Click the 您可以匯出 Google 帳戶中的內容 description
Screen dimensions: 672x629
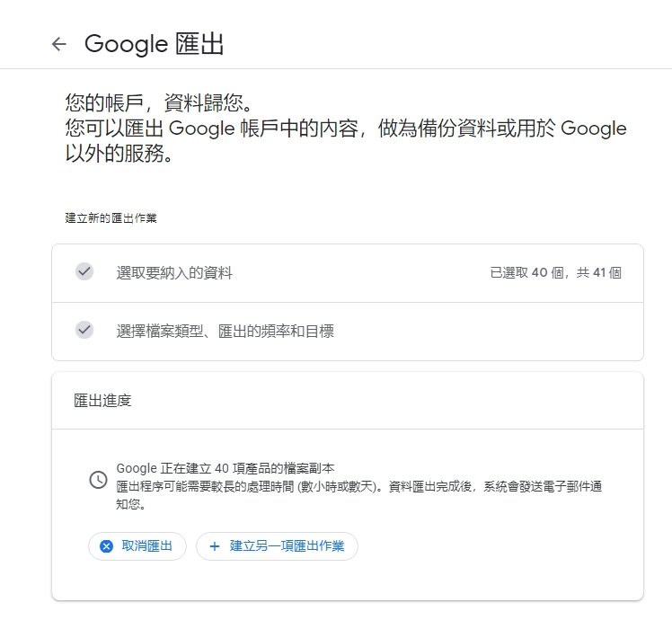coord(346,141)
